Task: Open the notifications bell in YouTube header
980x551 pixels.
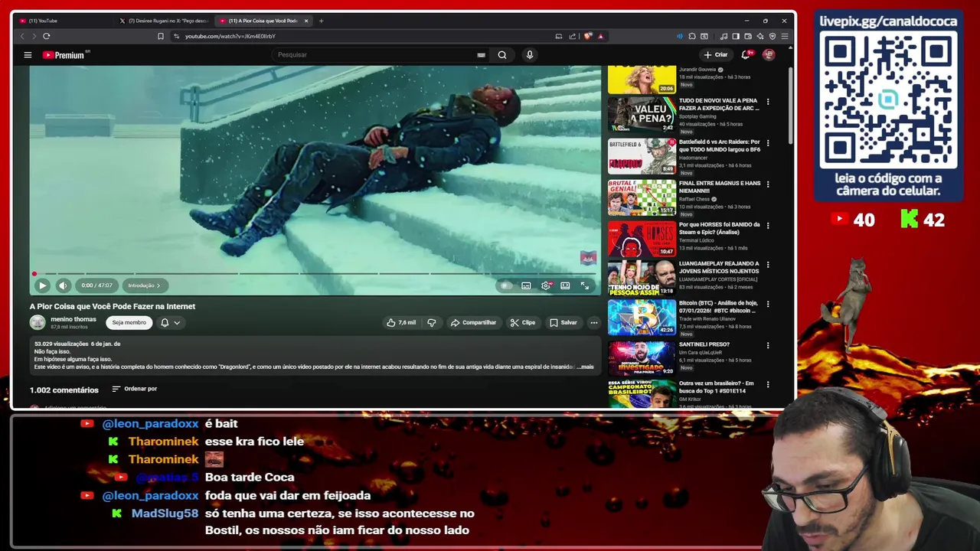Action: pos(746,54)
